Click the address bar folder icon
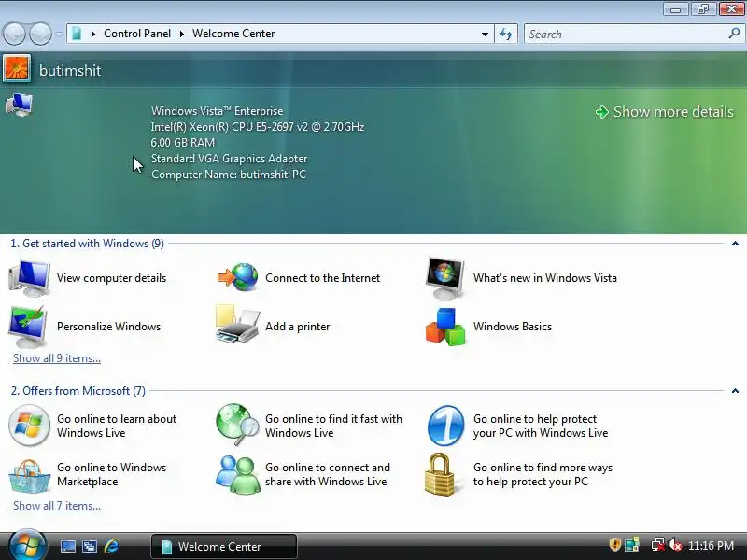 click(x=77, y=34)
